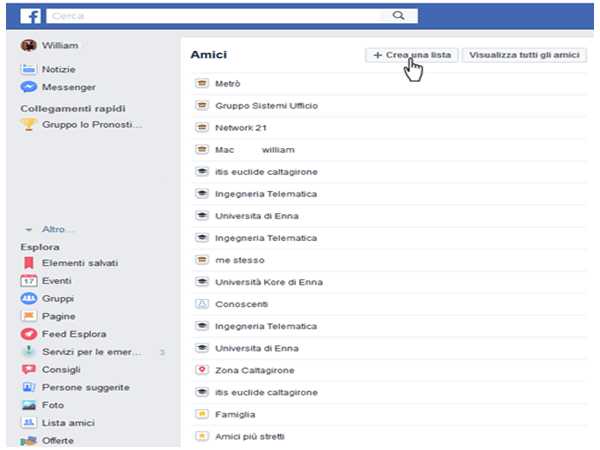Click the search magnifier icon

pos(398,16)
